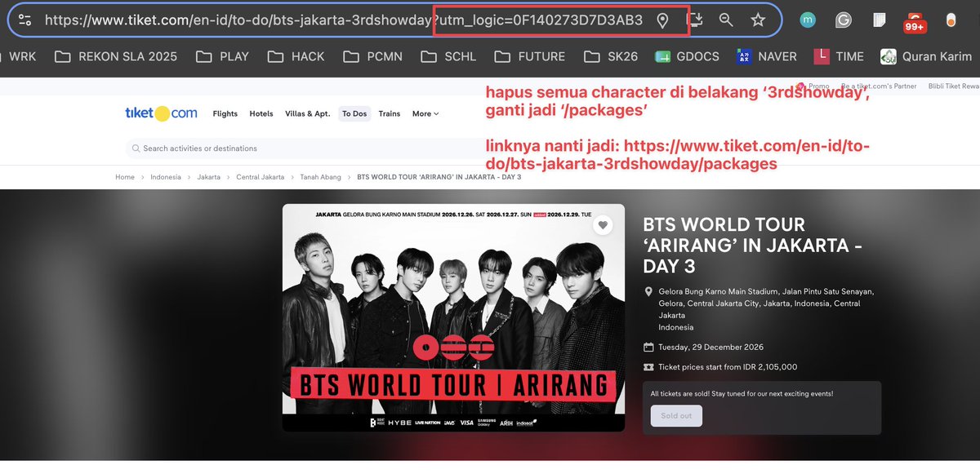Click the orange toggle extension icon
Screen dimensions: 980x474
click(x=951, y=20)
